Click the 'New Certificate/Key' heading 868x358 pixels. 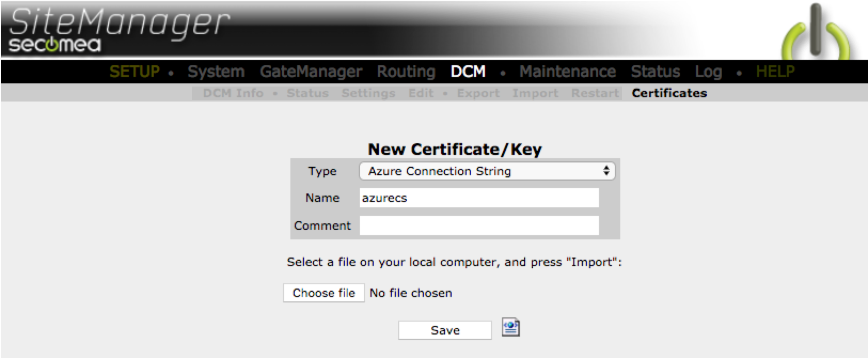(x=455, y=149)
